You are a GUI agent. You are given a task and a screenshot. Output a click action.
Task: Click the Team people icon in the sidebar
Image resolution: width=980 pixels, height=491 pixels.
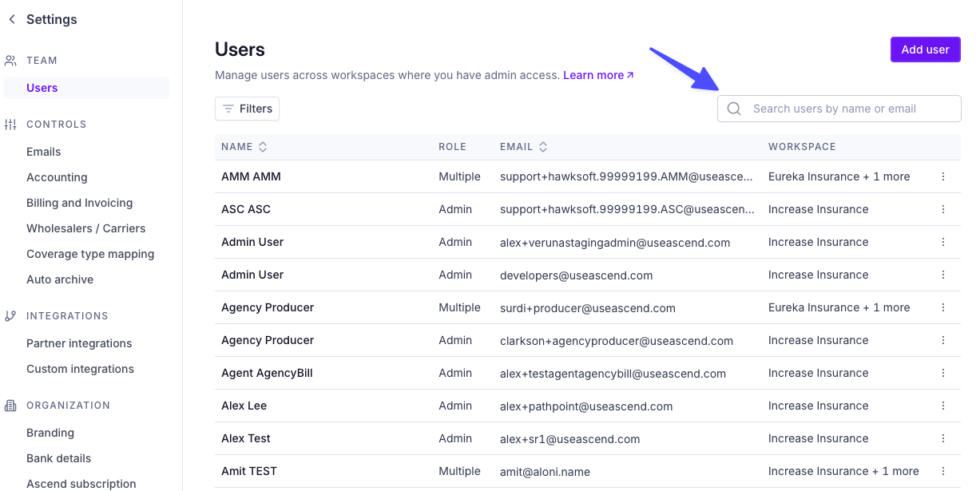pos(10,61)
